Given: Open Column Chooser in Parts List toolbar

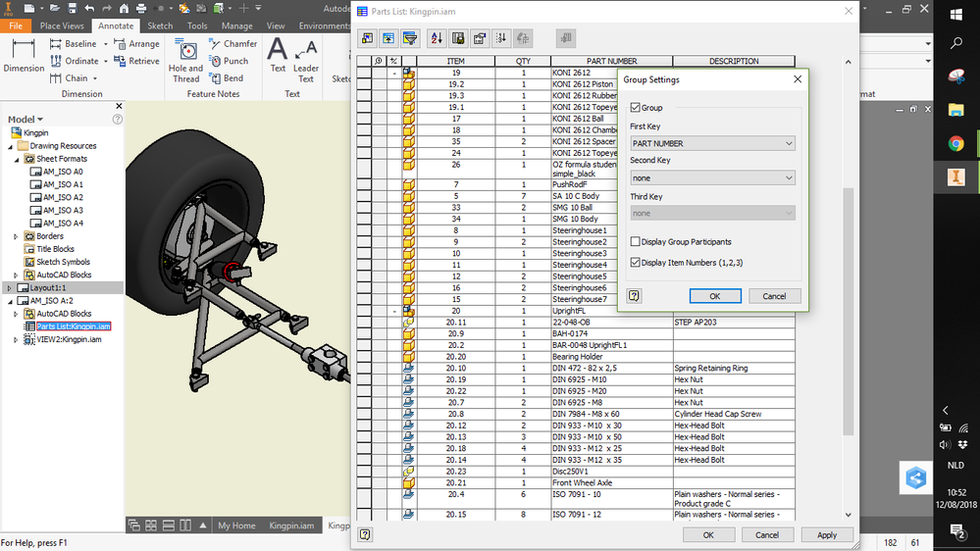Looking at the screenshot, I should pyautogui.click(x=368, y=38).
